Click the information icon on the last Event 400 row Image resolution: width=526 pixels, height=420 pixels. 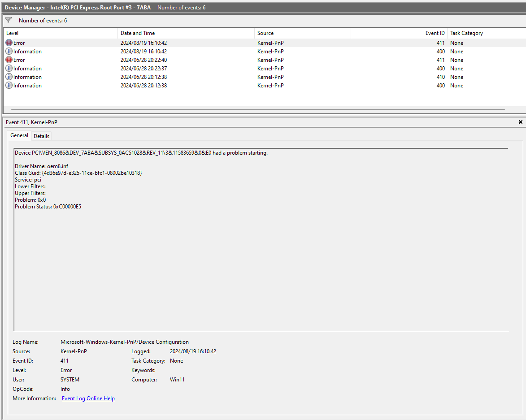click(x=9, y=85)
